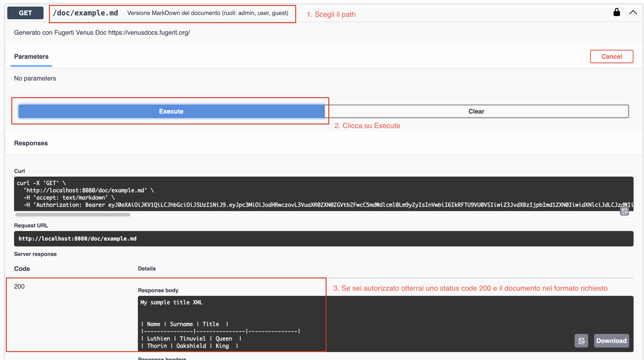Click the Versione MarkDown del documento summary
Image resolution: width=644 pixels, height=360 pixels.
[207, 13]
